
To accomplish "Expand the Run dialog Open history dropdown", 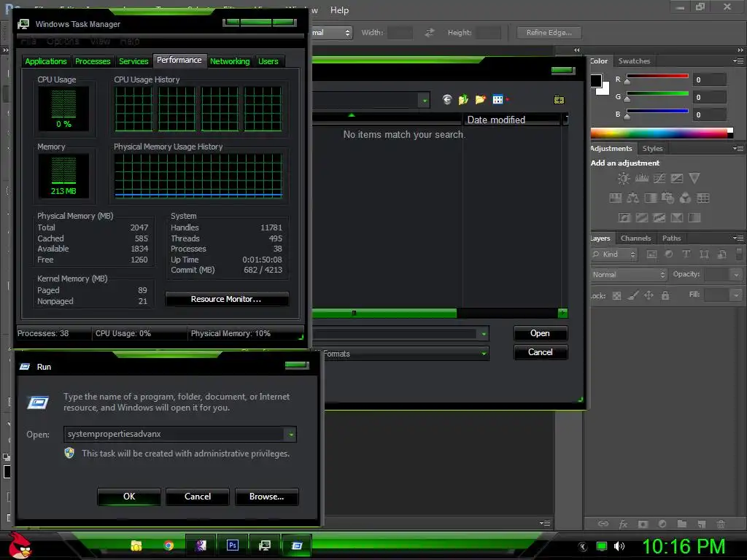I will coord(290,435).
